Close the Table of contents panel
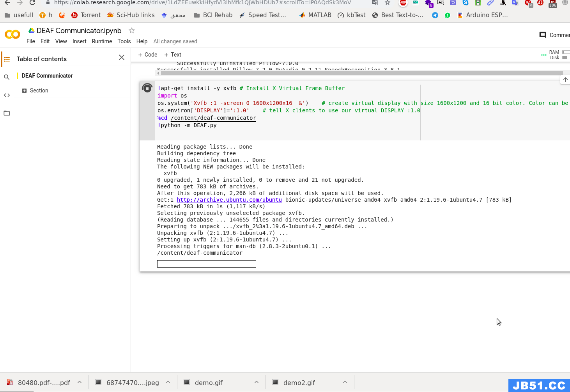 122,57
